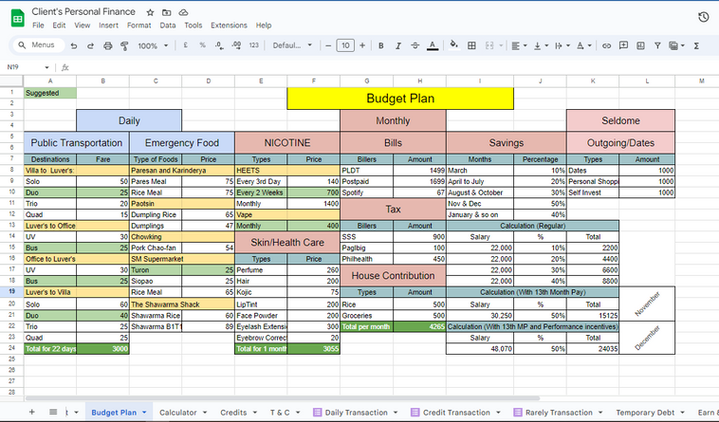The height and width of the screenshot is (422, 719).
Task: Open Functions sigma icon
Action: pos(697,45)
